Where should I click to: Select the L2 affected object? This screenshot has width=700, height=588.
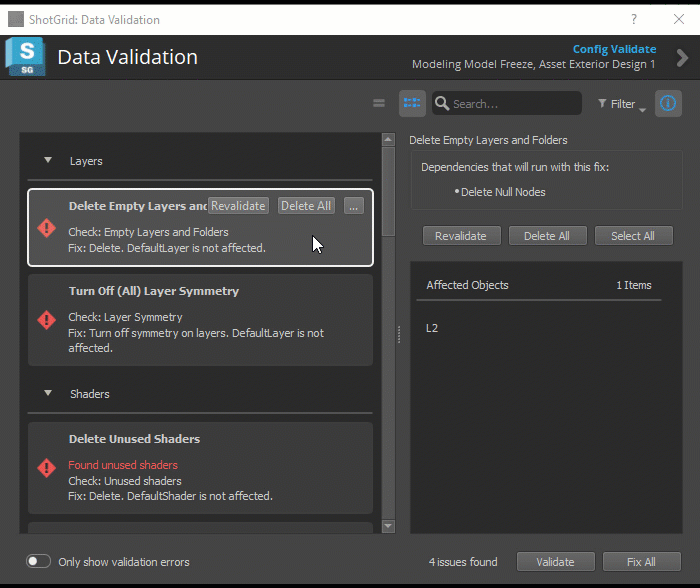click(x=432, y=328)
